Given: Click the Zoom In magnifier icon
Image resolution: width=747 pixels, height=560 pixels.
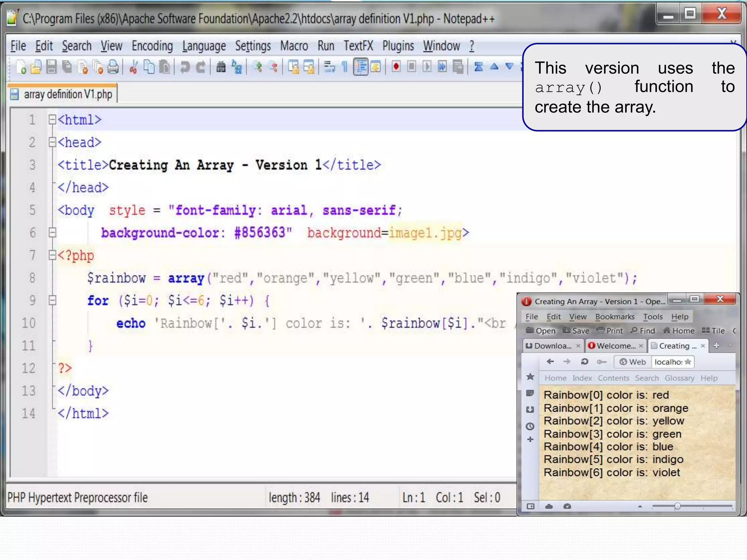Looking at the screenshot, I should [257, 67].
